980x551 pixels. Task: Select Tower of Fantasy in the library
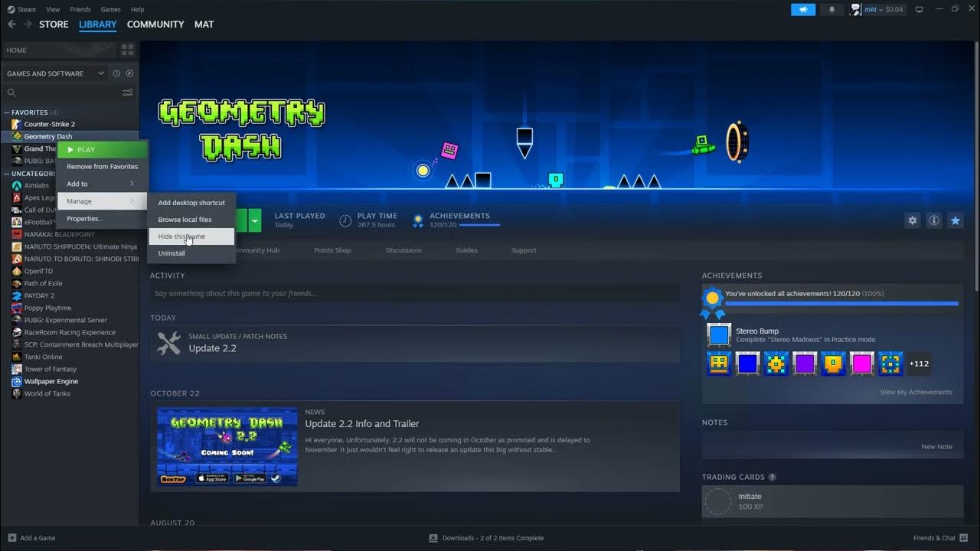pyautogui.click(x=50, y=369)
